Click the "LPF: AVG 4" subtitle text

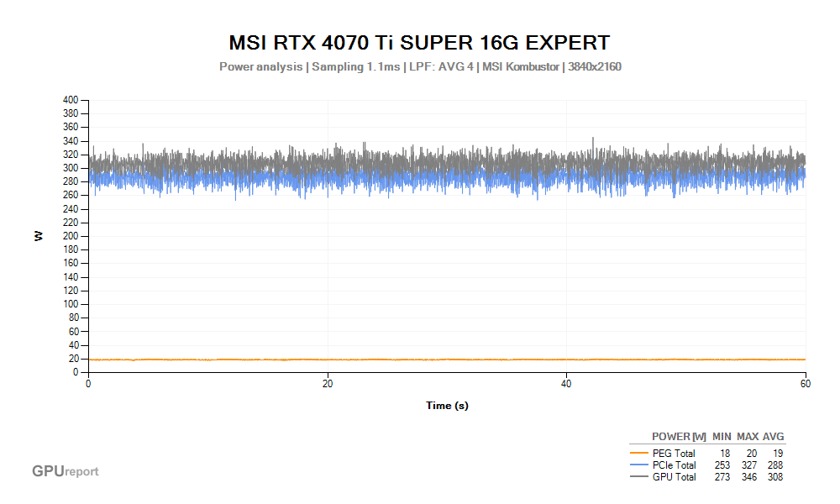pos(442,67)
